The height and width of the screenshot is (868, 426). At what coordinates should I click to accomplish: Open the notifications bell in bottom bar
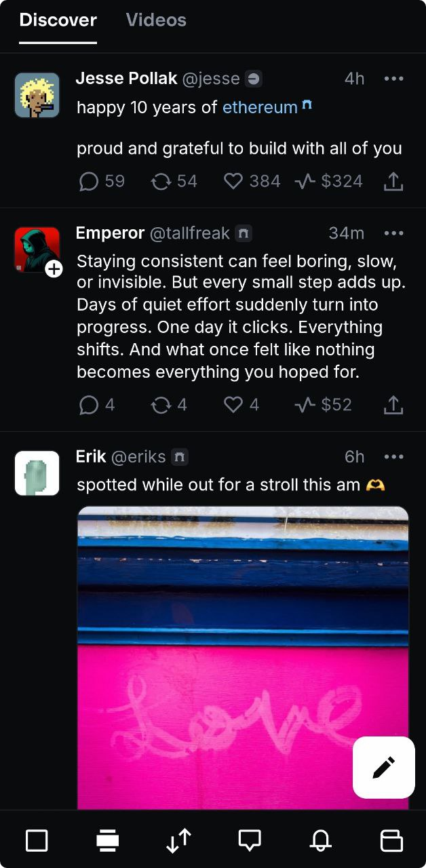point(321,841)
